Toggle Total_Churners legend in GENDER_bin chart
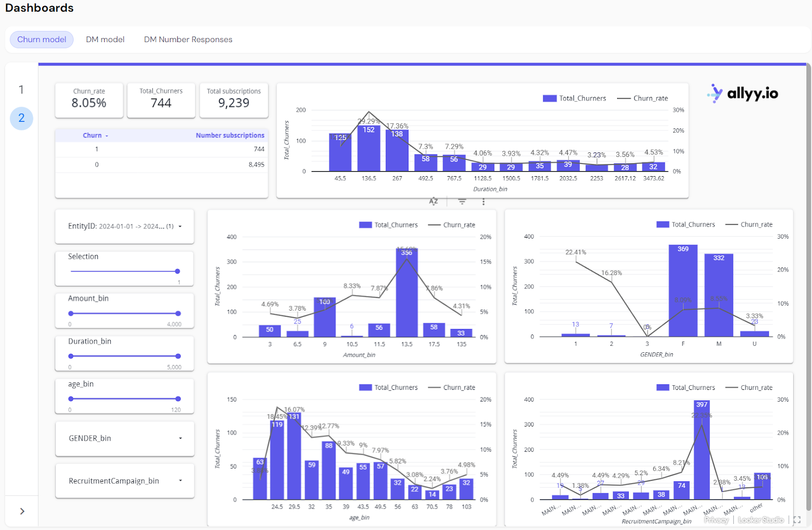The image size is (812, 530). tap(686, 224)
